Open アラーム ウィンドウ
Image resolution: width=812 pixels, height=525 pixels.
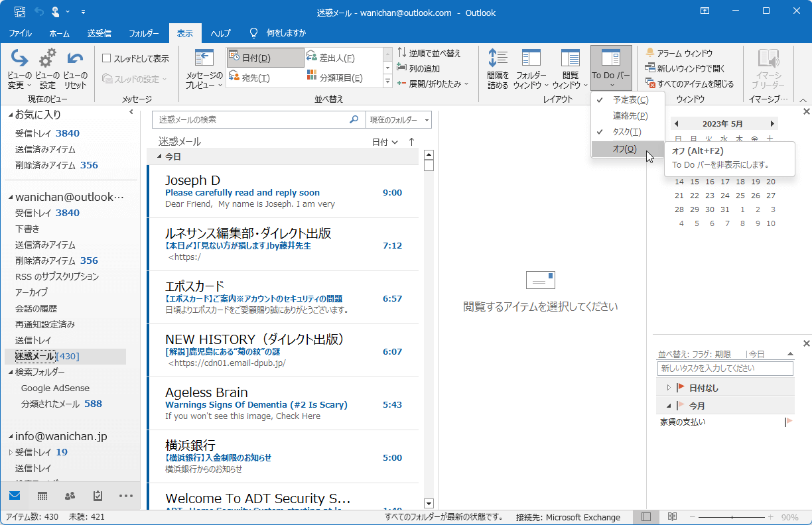(x=679, y=53)
